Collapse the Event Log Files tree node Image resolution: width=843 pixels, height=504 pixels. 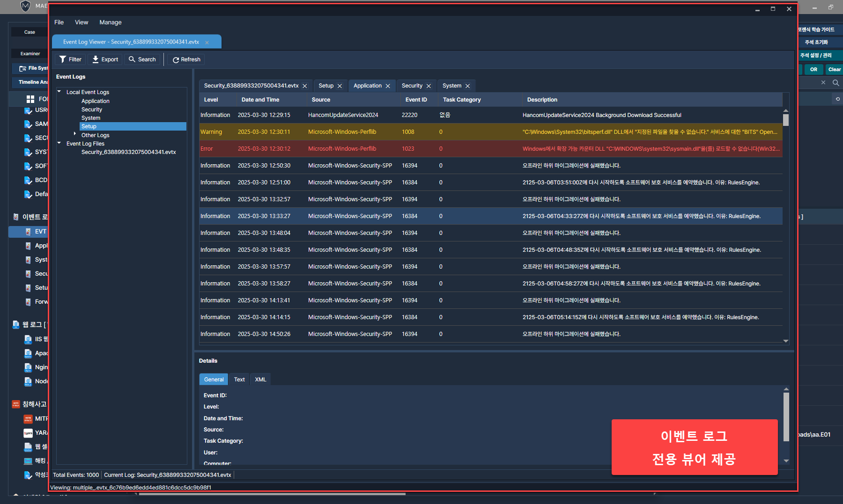(59, 143)
